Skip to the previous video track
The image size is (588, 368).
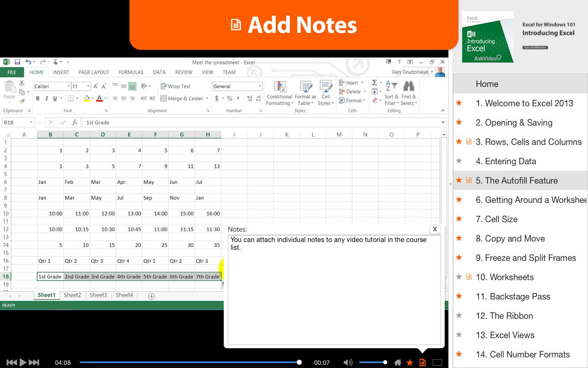(x=11, y=362)
